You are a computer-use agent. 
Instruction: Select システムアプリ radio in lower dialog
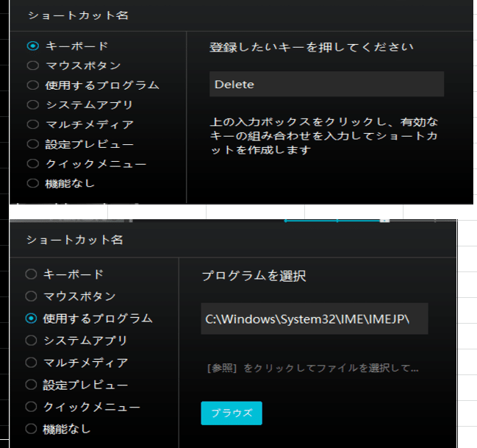tap(31, 340)
